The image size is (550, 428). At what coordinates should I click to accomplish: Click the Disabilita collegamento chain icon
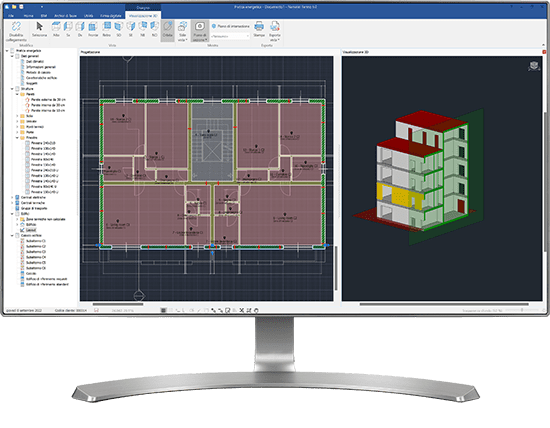tap(16, 27)
